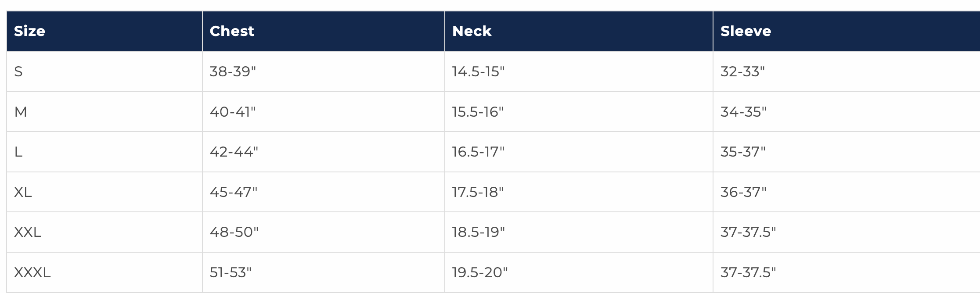Click the 17.5-18" neck measurement
This screenshot has height=293, width=980.
click(478, 192)
